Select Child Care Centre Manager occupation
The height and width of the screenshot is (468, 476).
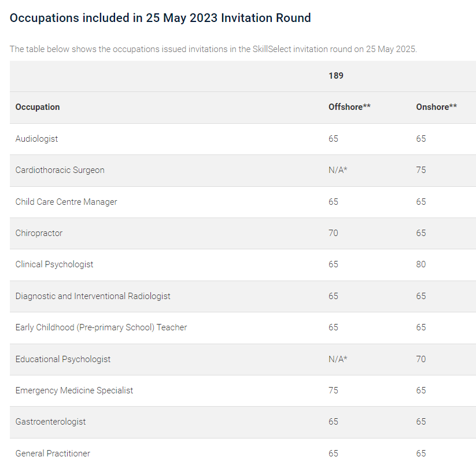[67, 202]
